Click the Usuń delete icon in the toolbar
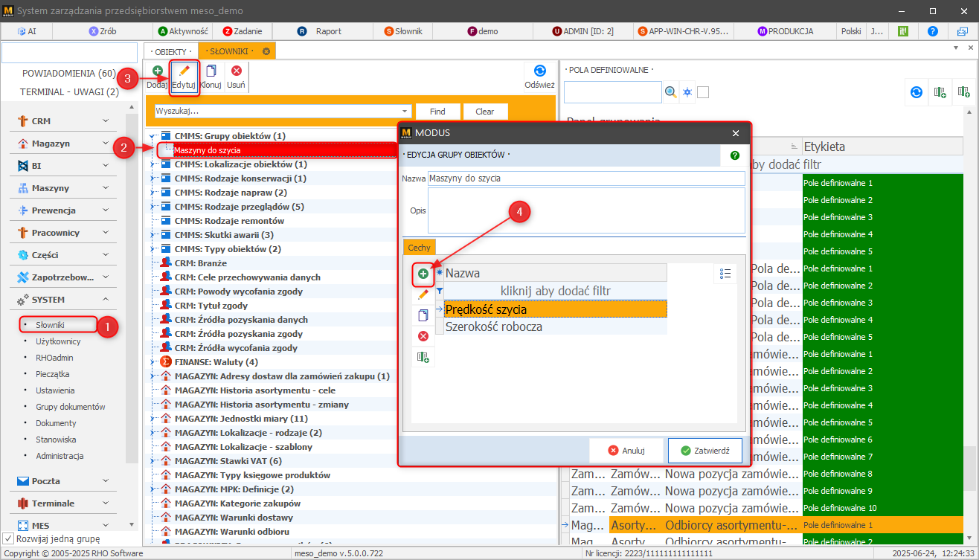 tap(236, 71)
